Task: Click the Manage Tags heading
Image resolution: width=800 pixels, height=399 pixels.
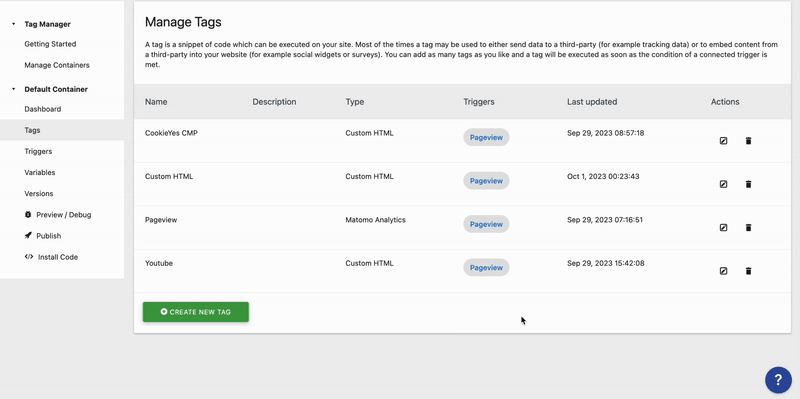Action: point(183,22)
